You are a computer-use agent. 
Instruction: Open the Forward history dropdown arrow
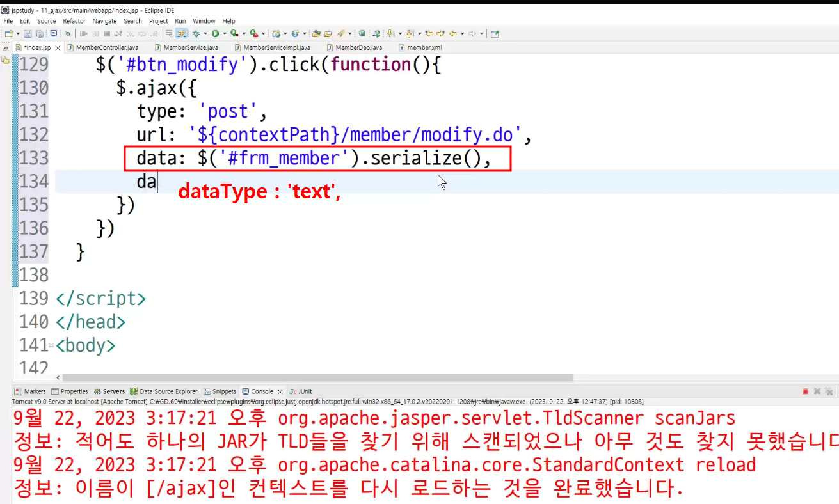point(481,33)
